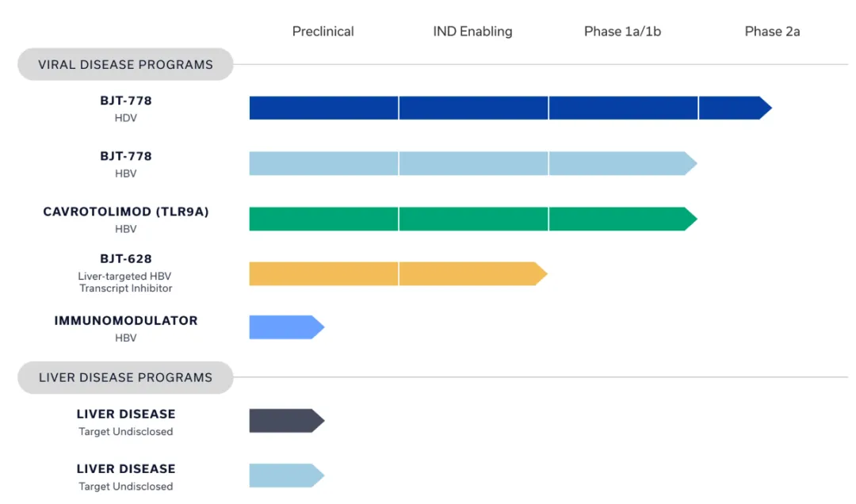Click the Preclinical column header
The height and width of the screenshot is (504, 856).
(323, 32)
